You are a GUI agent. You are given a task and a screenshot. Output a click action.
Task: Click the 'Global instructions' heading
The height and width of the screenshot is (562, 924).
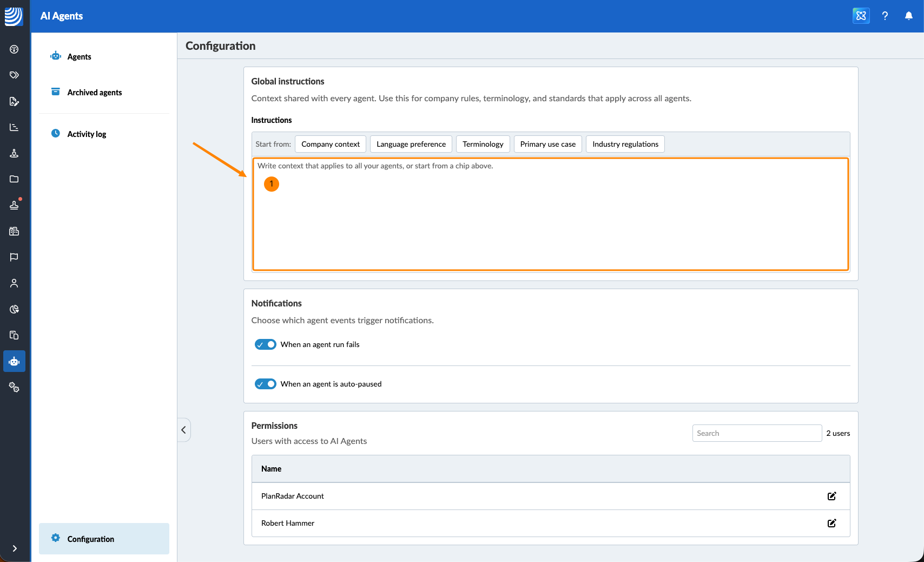(288, 81)
